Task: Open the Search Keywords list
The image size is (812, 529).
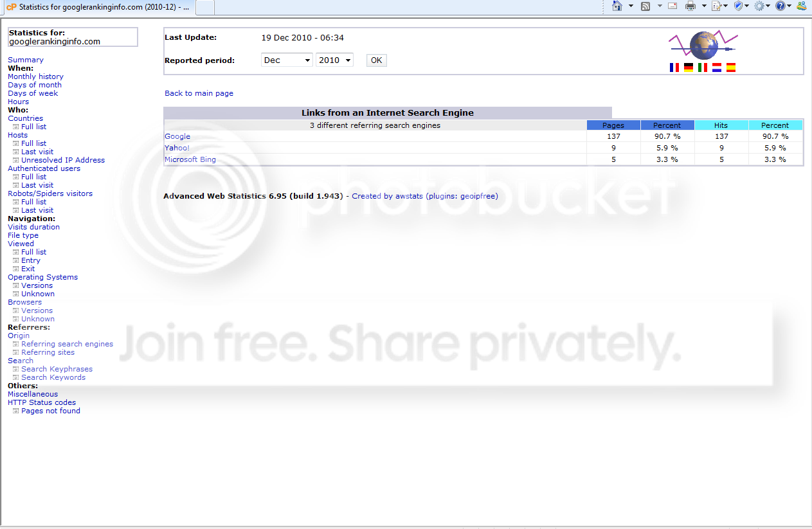Action: pyautogui.click(x=53, y=377)
